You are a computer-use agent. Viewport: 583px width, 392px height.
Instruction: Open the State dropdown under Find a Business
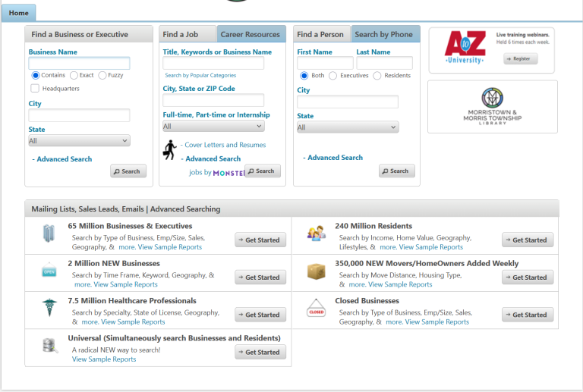(79, 141)
